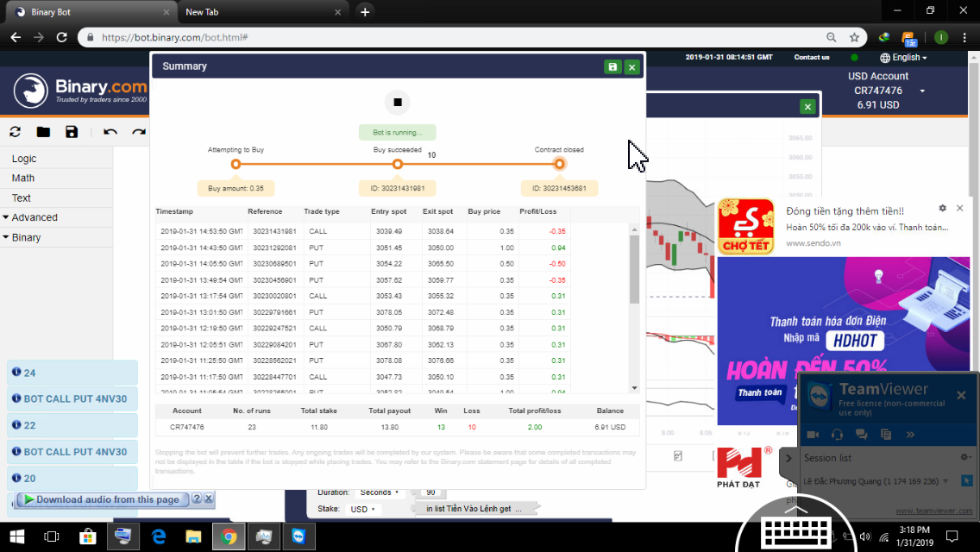Click the Buy succeeded progress marker
The width and height of the screenshot is (980, 552).
click(398, 165)
